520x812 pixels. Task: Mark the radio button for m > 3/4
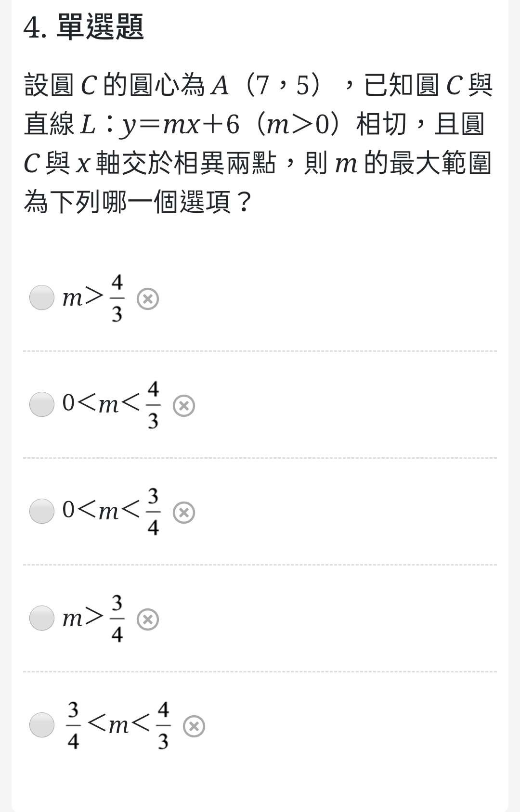coord(42,618)
